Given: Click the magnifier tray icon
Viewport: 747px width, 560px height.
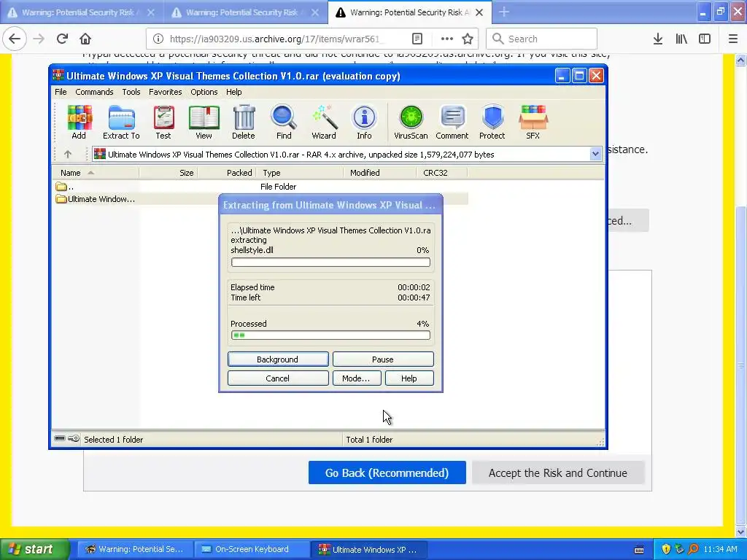Looking at the screenshot, I should pyautogui.click(x=693, y=549).
